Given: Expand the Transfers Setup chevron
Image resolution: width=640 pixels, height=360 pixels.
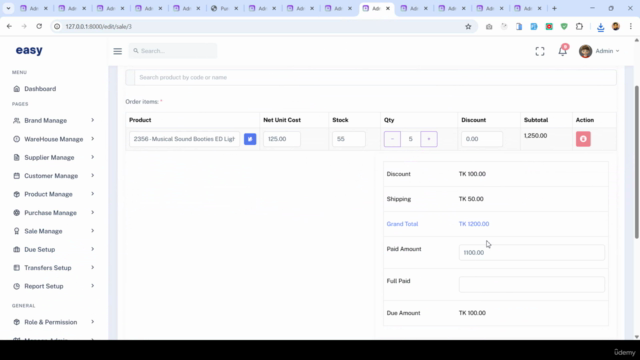Looking at the screenshot, I should (x=93, y=268).
